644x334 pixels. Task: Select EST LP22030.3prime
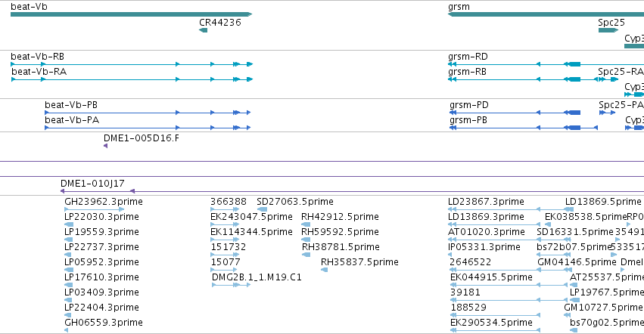101,217
